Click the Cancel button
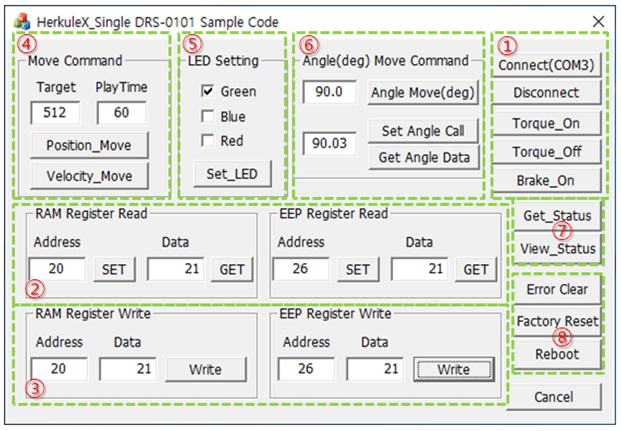This screenshot has height=431, width=621. 554,397
